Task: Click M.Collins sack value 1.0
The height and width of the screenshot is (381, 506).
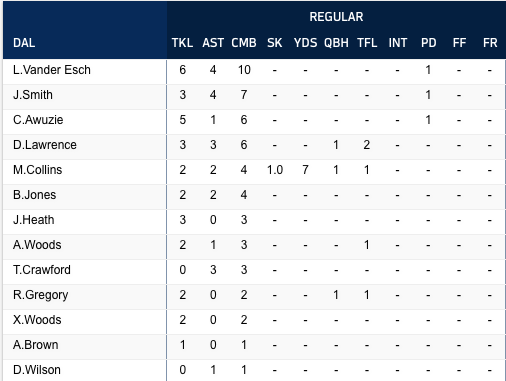Action: tap(275, 170)
